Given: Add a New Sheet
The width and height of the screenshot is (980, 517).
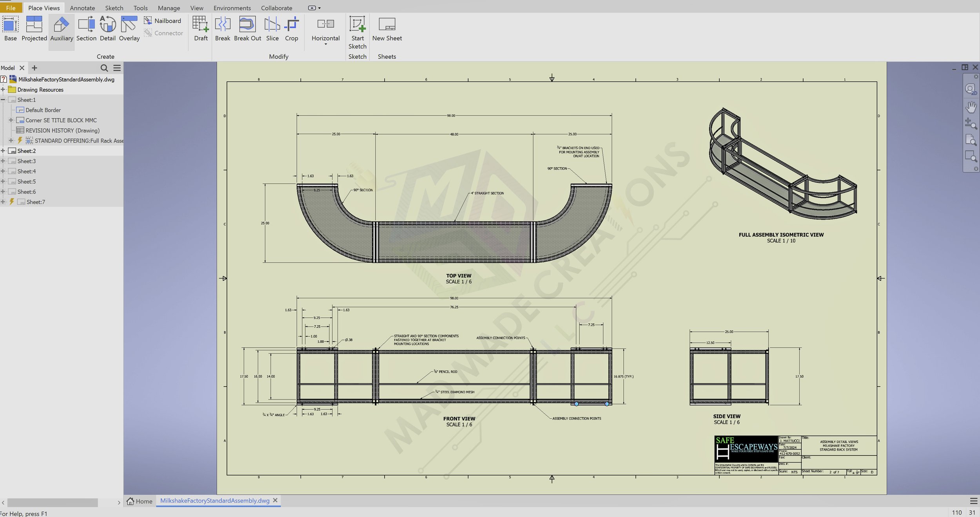Looking at the screenshot, I should pos(387,29).
